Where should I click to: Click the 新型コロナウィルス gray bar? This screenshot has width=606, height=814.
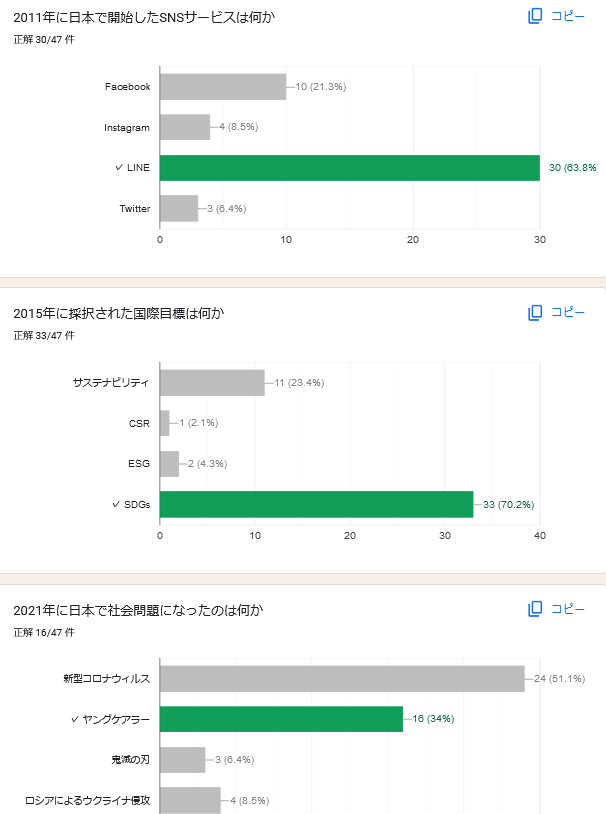click(342, 679)
